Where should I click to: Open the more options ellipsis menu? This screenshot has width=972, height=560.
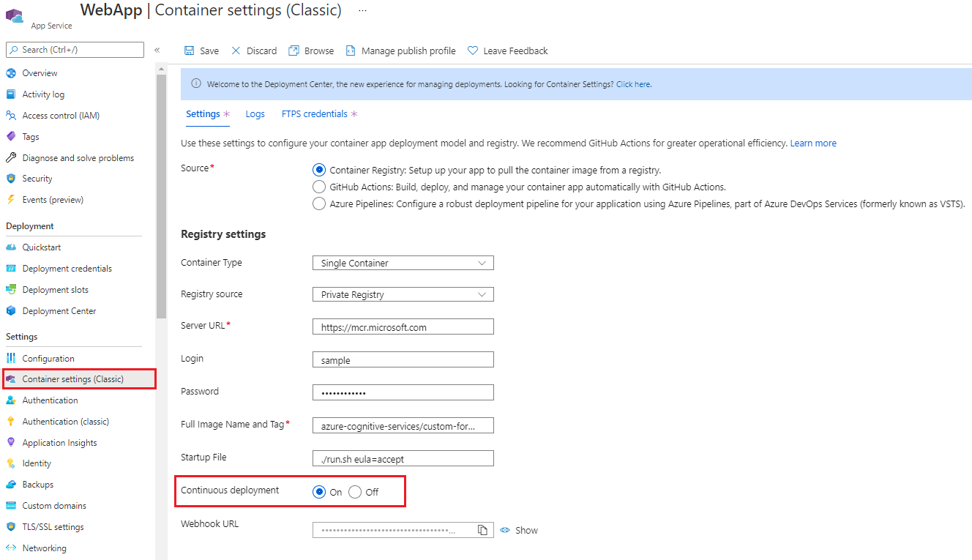362,11
